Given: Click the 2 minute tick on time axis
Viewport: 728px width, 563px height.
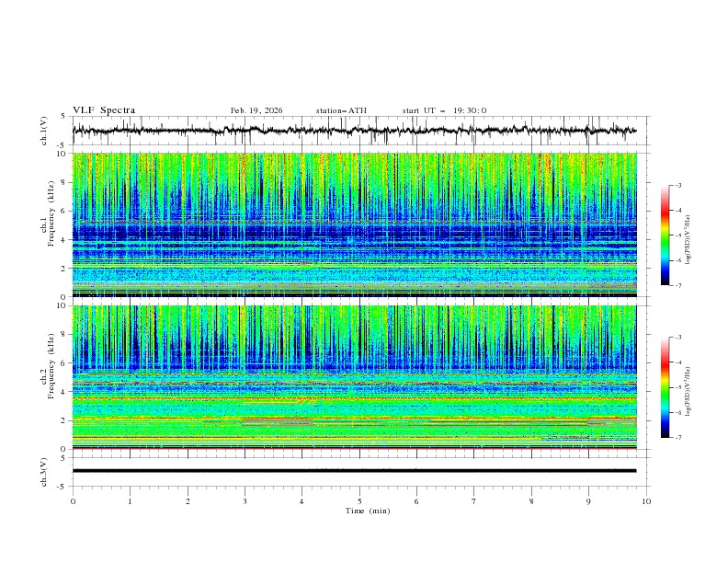Looking at the screenshot, I should point(188,501).
